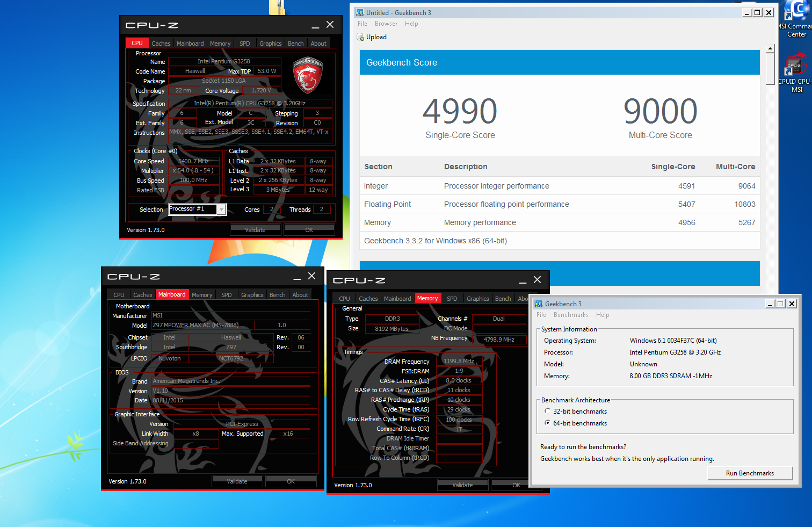The image size is (812, 527).
Task: Open Help menu in Geekbench 3 dialog
Action: 603,315
